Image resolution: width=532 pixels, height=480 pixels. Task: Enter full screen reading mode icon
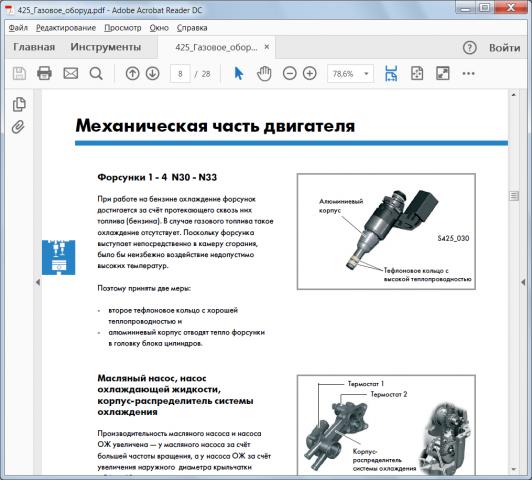(x=443, y=73)
